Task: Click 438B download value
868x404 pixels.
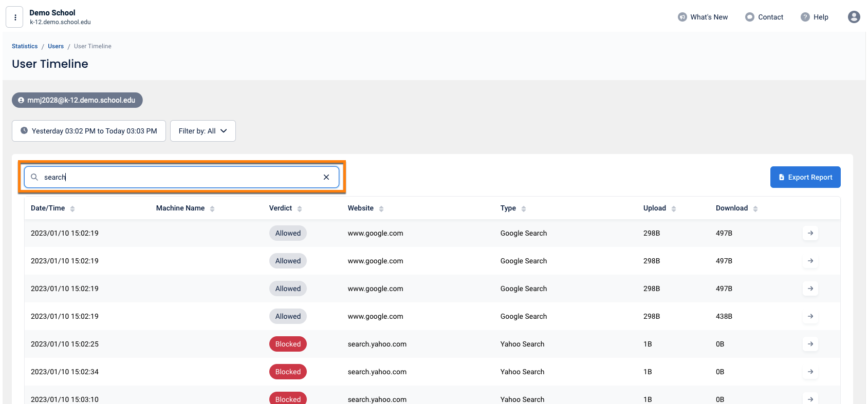Action: [x=724, y=316]
